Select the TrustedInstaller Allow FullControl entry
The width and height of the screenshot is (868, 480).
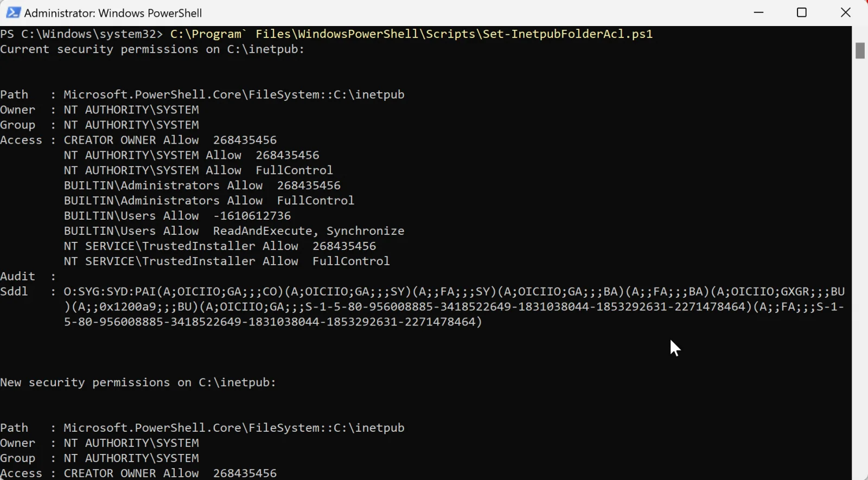[227, 261]
